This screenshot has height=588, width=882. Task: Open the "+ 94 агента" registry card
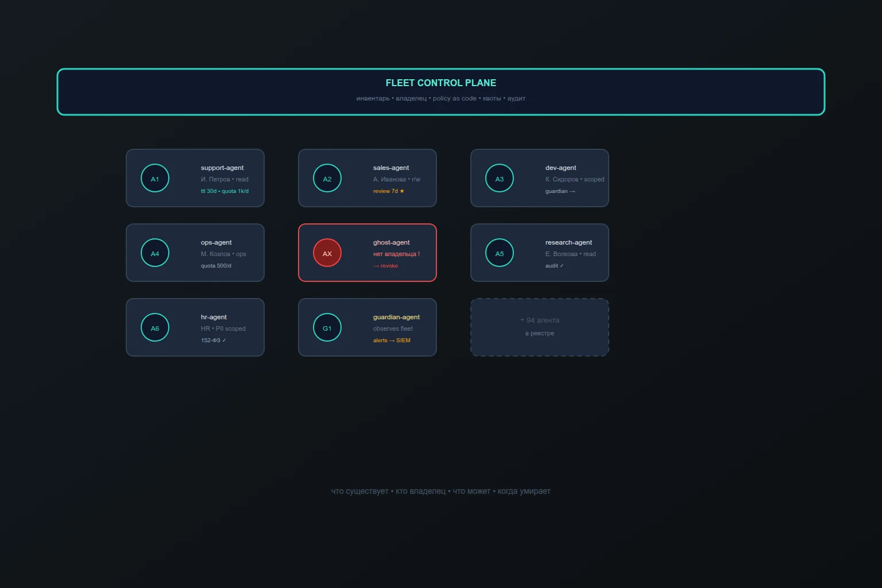point(540,327)
